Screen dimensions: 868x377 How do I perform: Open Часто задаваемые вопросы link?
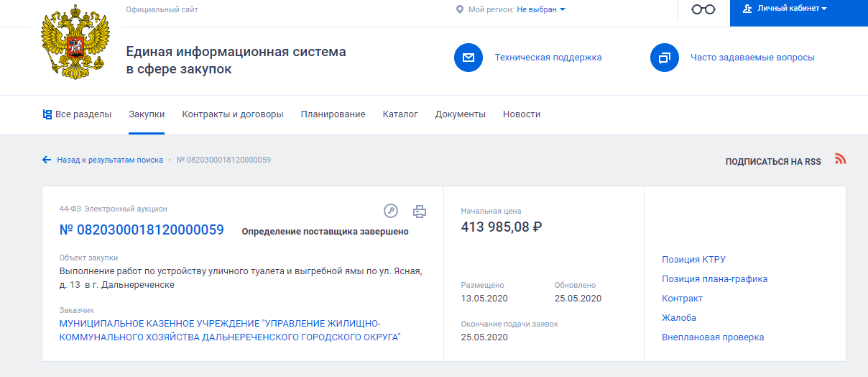pos(752,58)
